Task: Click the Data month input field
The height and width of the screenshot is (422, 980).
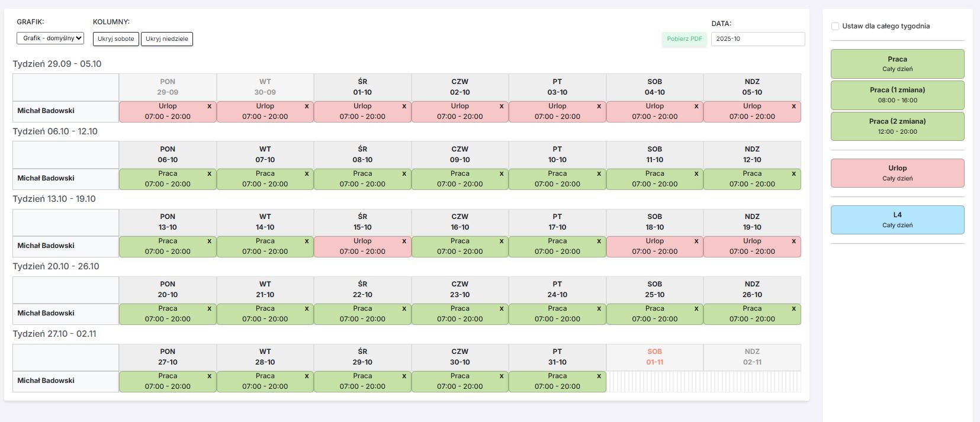Action: coord(757,39)
